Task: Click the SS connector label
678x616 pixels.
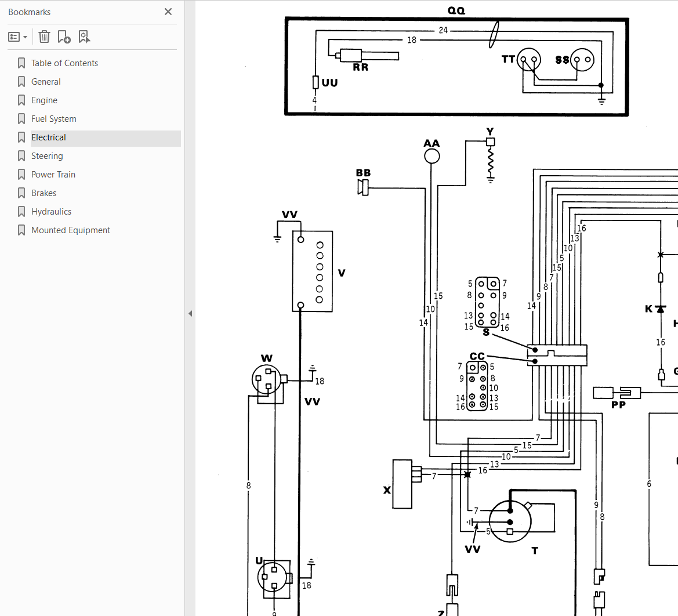Action: tap(562, 60)
